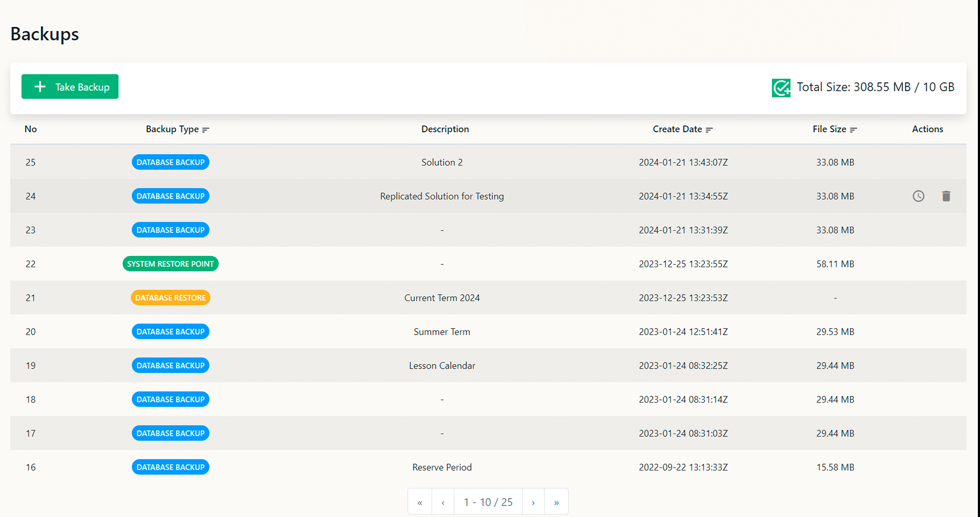Sort by File Size sort icon
Viewport: 980px width, 517px height.
853,130
